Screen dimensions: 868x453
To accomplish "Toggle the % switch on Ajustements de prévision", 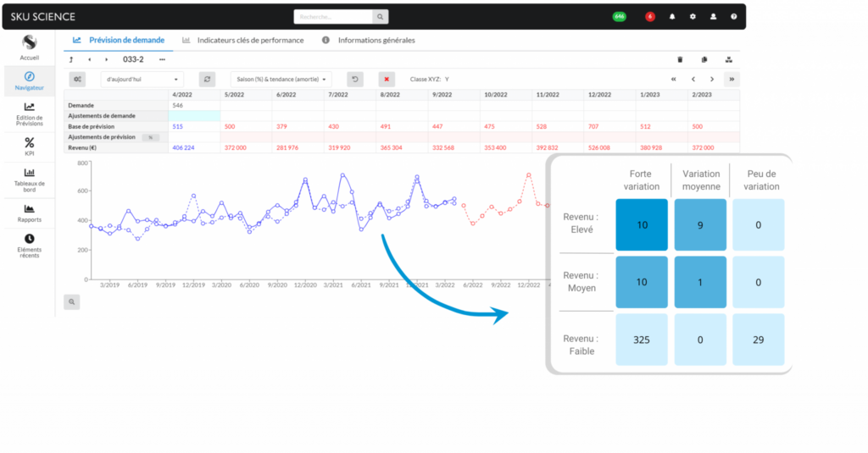I will [x=151, y=136].
